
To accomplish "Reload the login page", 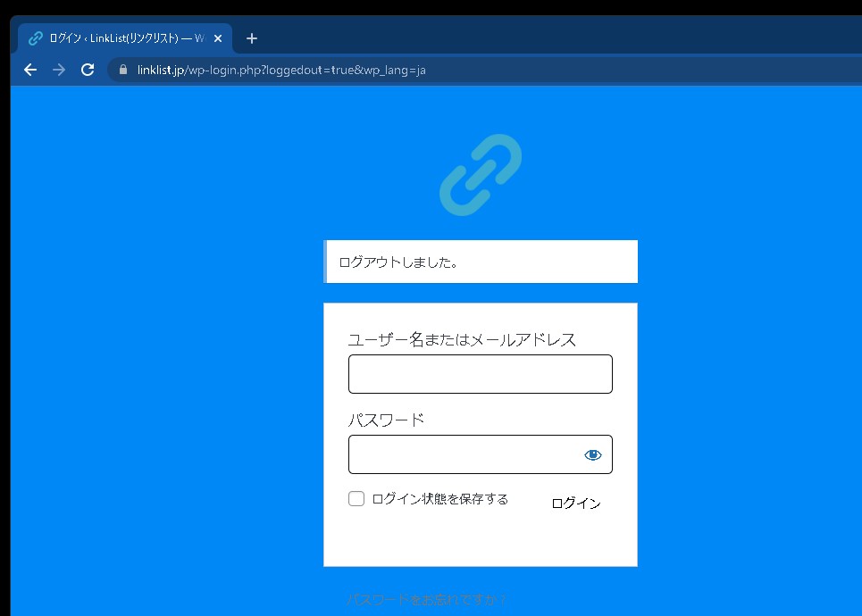I will point(88,70).
